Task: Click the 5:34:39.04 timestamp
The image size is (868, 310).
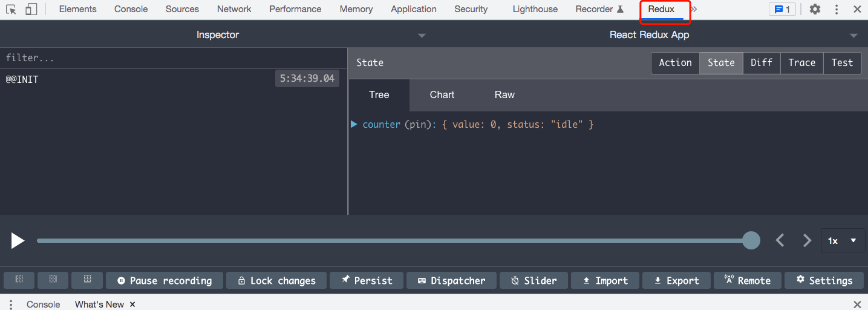Action: pyautogui.click(x=307, y=78)
